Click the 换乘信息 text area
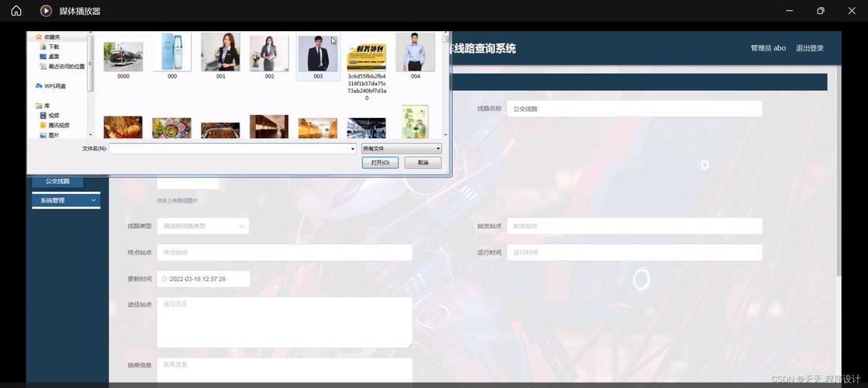Screen dimensions: 868x388 (x=285, y=370)
